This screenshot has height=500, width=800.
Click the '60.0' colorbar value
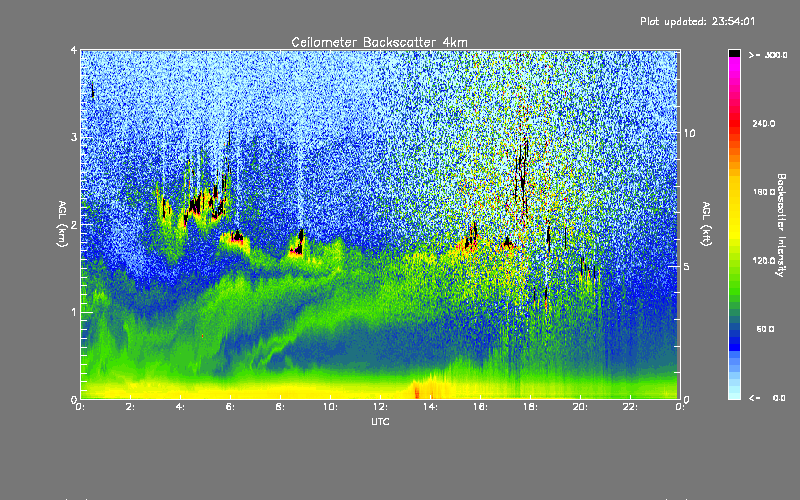[765, 329]
